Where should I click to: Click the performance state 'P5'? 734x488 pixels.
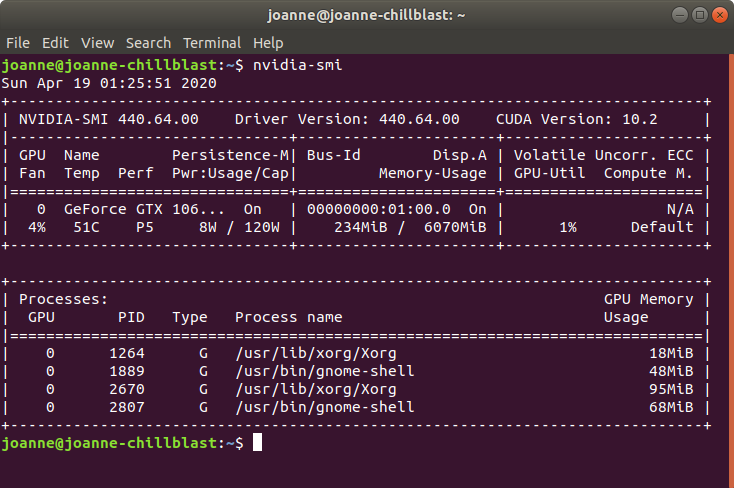[145, 228]
